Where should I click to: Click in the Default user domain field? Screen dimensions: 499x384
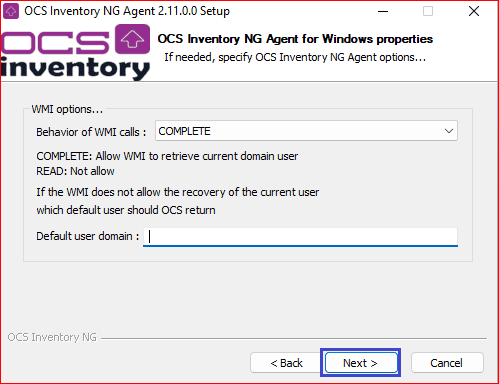[x=300, y=237]
